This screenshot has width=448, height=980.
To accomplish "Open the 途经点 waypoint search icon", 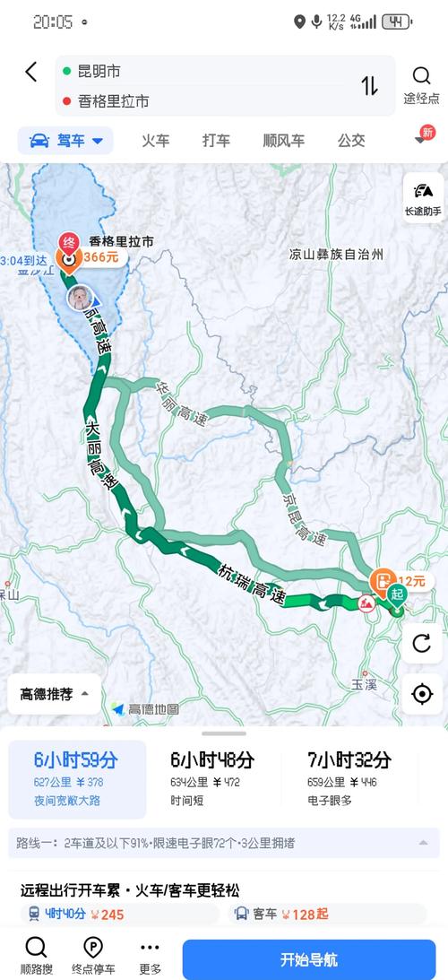I will [x=421, y=85].
